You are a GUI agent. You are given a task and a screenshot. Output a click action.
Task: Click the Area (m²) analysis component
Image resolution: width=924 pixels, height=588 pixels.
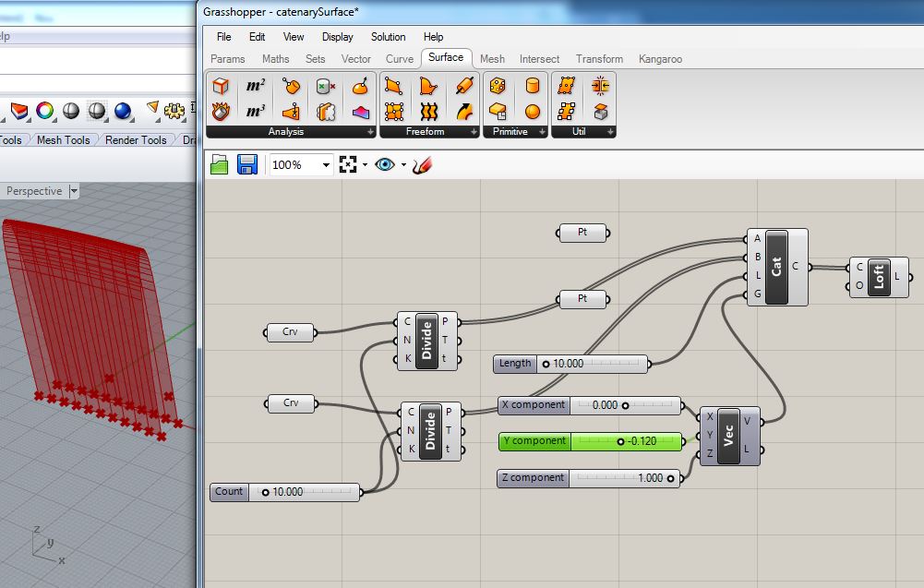tap(256, 86)
